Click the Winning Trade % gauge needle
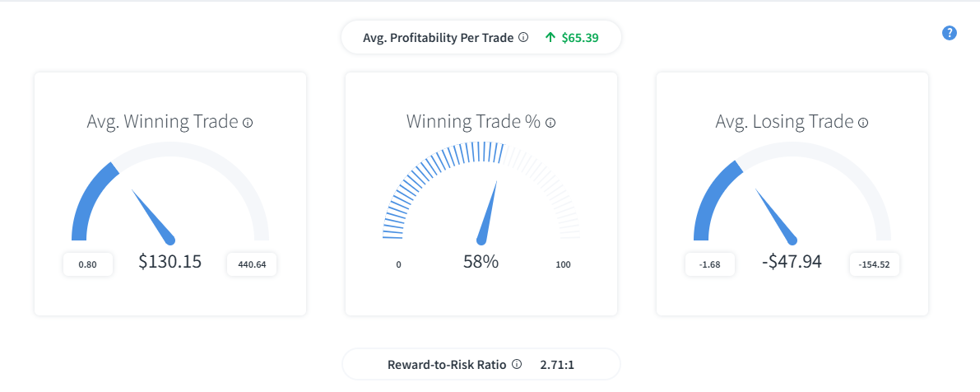 487,212
